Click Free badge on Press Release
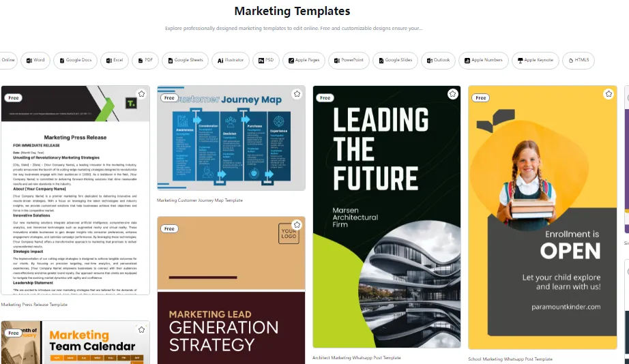 tap(14, 97)
